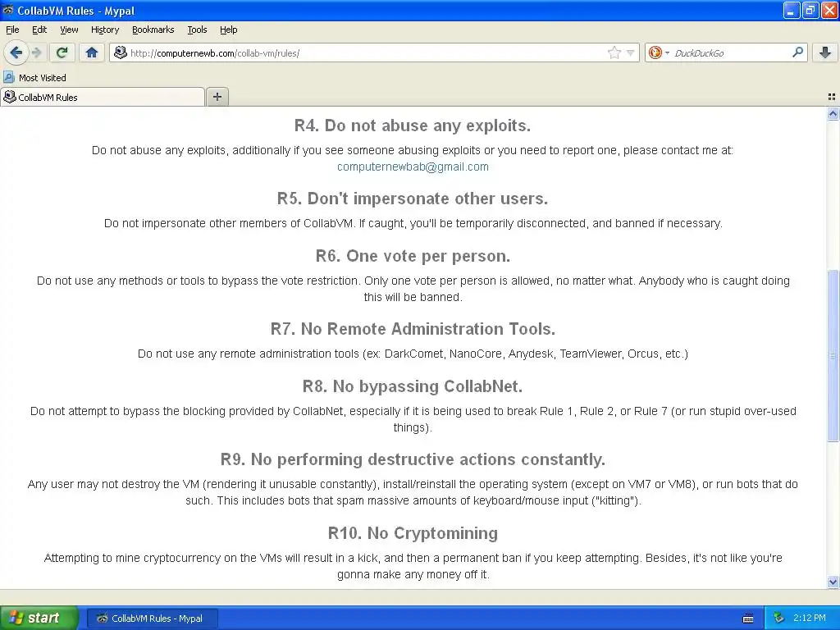
Task: Open the address bar history dropdown arrow
Action: pos(631,53)
